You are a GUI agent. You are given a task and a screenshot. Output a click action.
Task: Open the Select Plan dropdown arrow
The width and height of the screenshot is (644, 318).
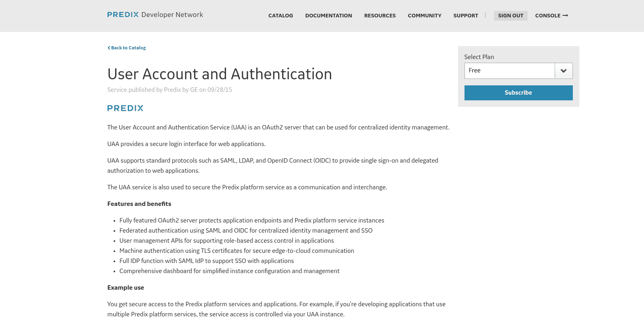[564, 71]
